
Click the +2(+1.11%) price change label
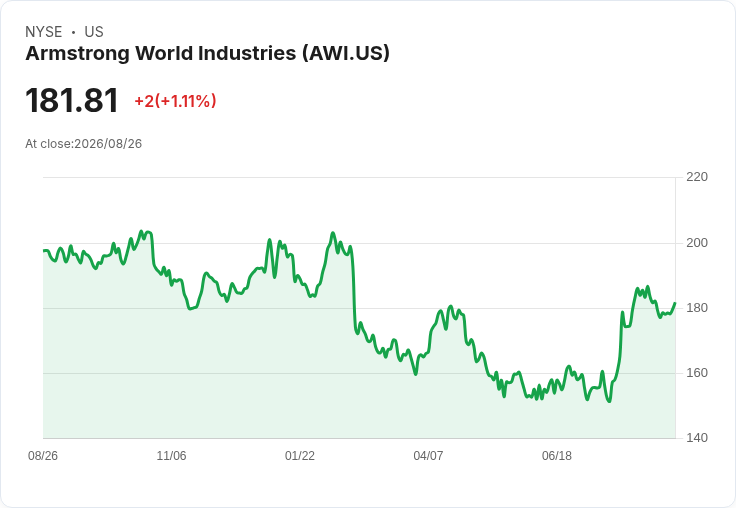click(x=176, y=101)
